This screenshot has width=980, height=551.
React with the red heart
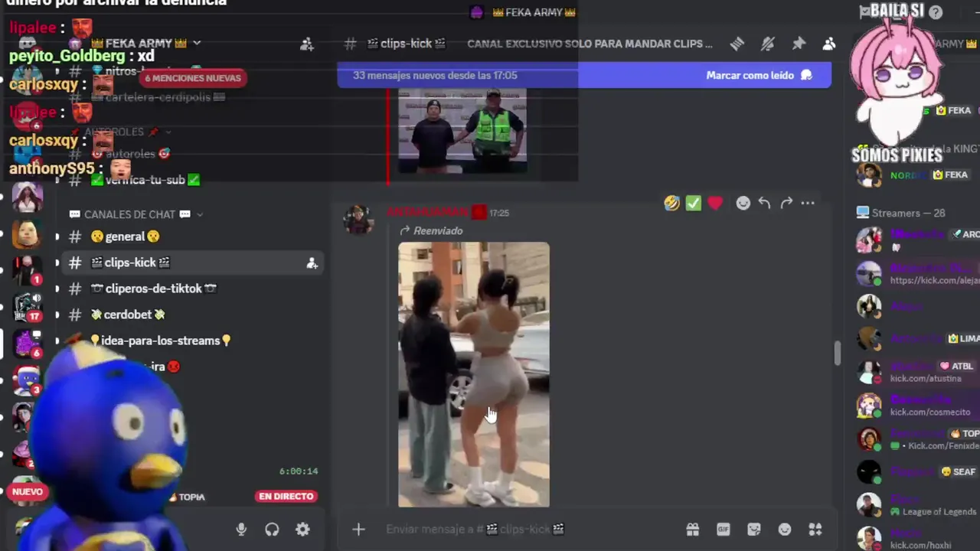point(714,203)
